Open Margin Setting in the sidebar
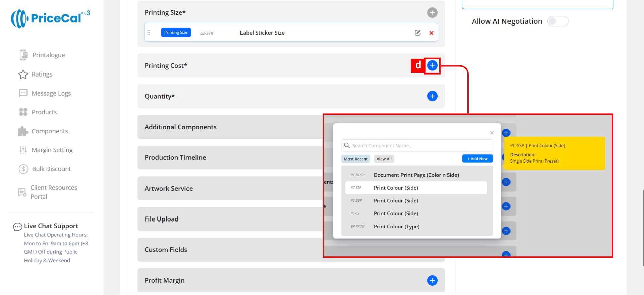Image resolution: width=644 pixels, height=295 pixels. [52, 150]
